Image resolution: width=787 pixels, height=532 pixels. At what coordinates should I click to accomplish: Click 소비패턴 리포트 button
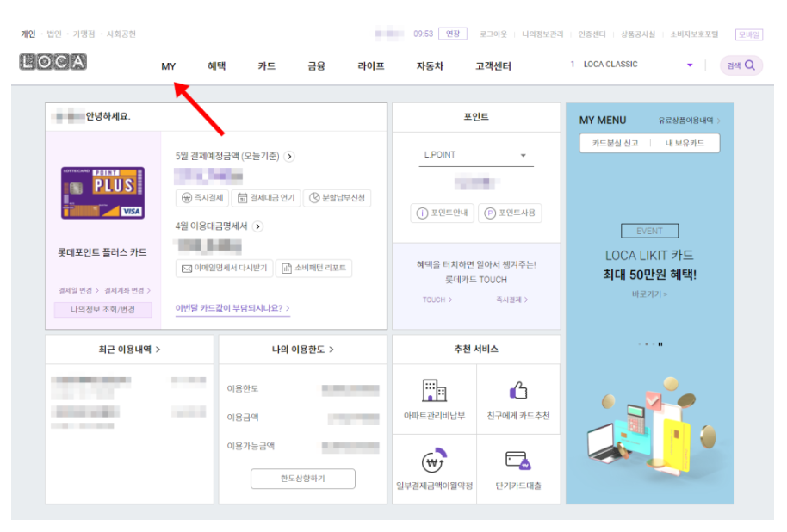tap(313, 268)
